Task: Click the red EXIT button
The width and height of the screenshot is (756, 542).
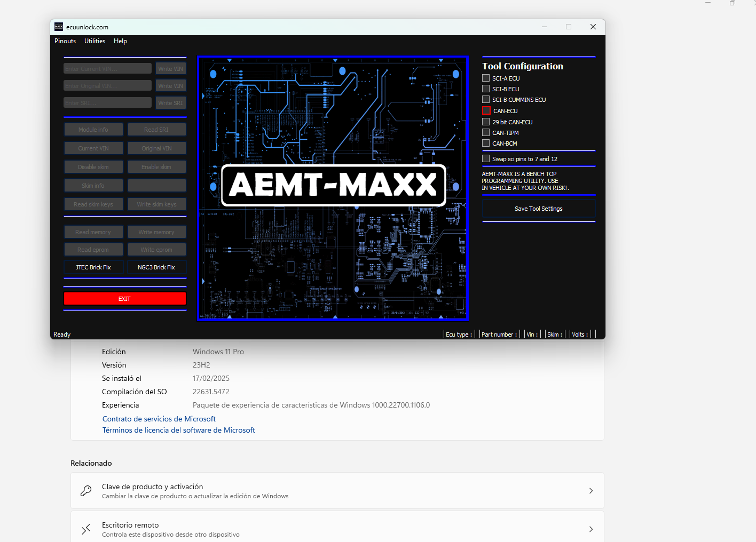Action: coord(125,299)
